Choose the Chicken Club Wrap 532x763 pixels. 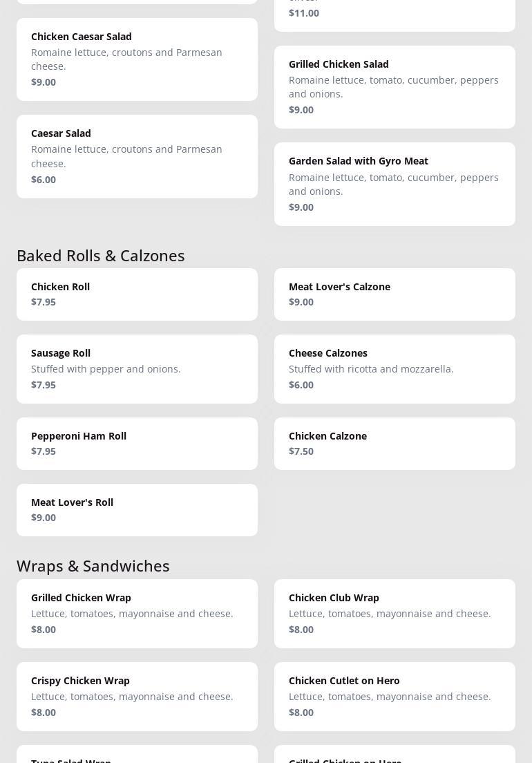395,614
